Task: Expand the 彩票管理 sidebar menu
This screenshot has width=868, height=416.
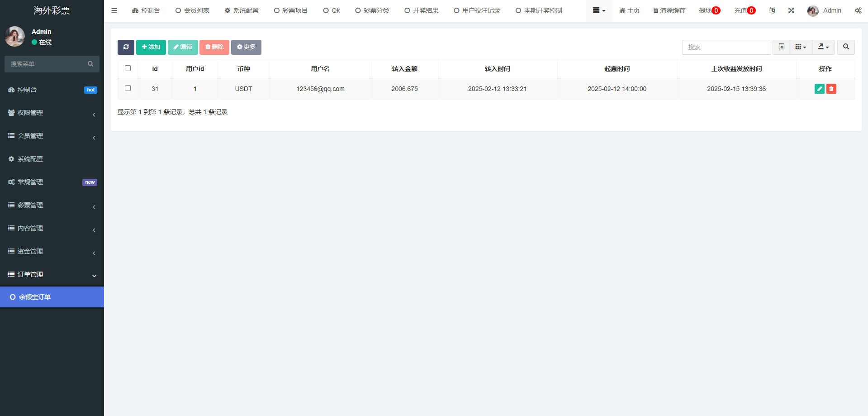Action: pyautogui.click(x=52, y=205)
